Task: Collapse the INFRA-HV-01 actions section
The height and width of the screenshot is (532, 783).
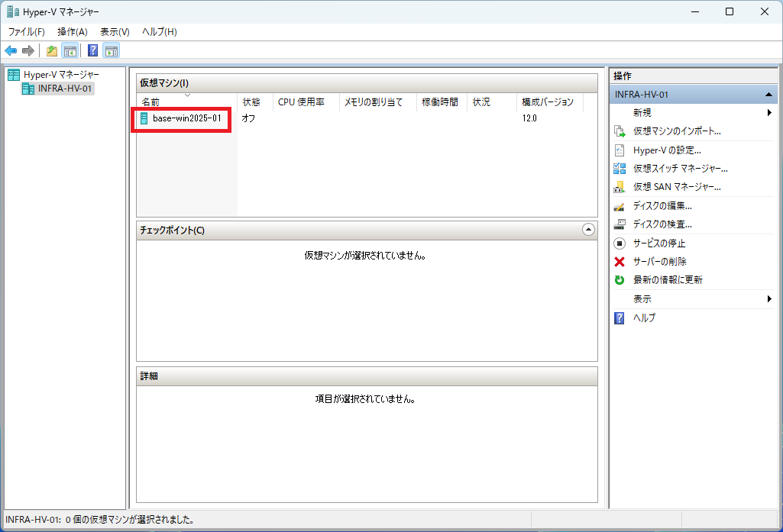Action: tap(768, 95)
